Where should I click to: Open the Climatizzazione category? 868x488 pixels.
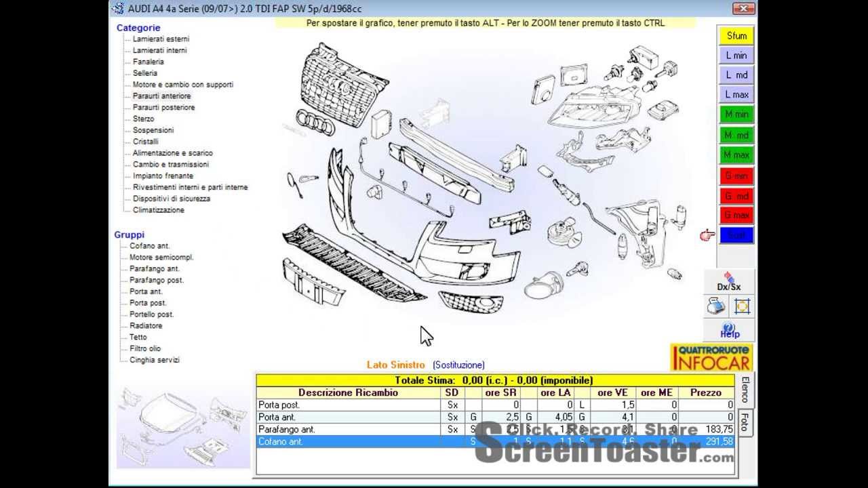(158, 210)
